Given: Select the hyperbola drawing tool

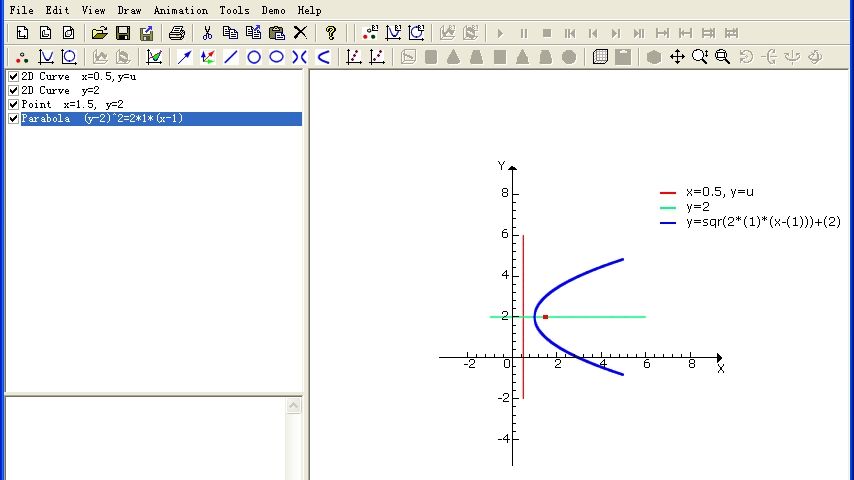Looking at the screenshot, I should (x=300, y=57).
